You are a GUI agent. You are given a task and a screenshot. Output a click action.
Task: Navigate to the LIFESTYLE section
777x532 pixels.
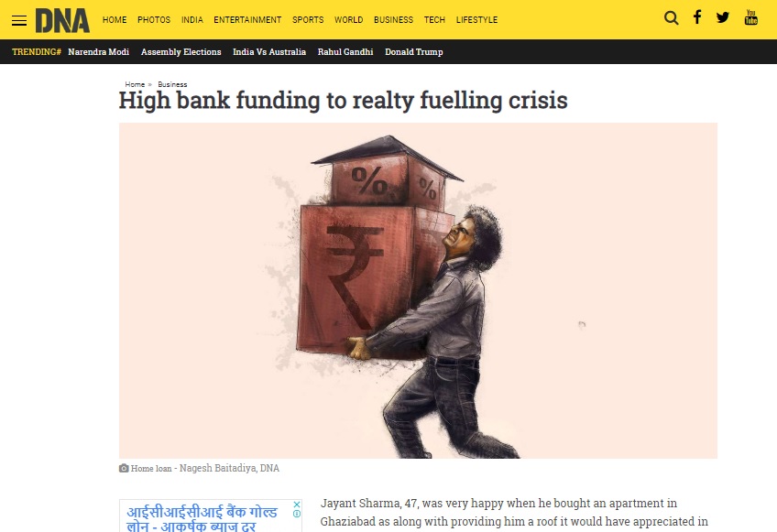(x=476, y=20)
